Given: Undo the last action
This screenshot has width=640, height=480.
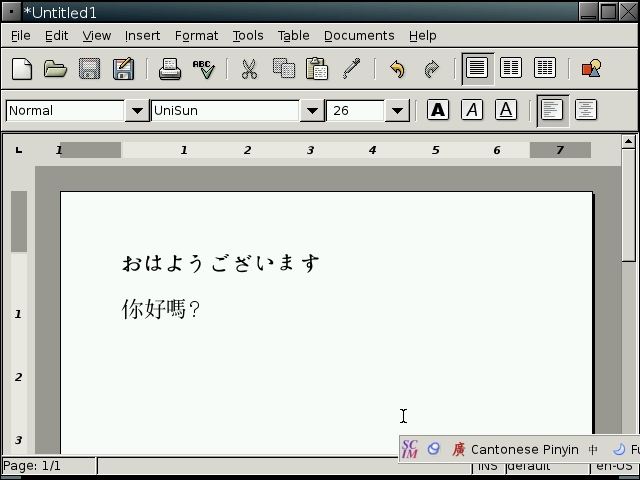Looking at the screenshot, I should pos(397,69).
